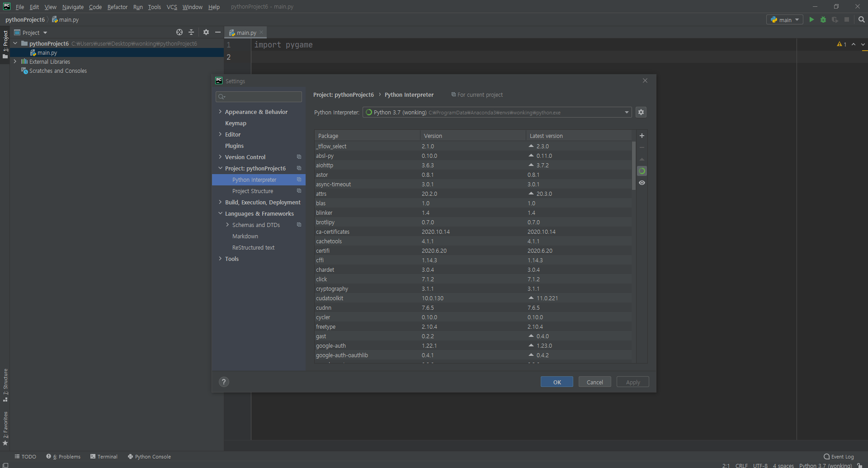This screenshot has height=468, width=868.
Task: Go to previous highlighted error arrow
Action: [854, 44]
